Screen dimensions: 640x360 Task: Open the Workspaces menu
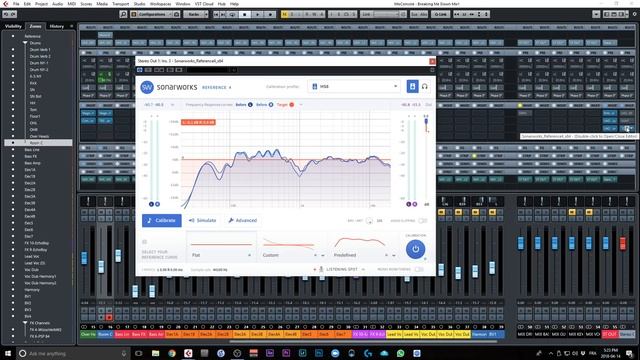[160, 4]
